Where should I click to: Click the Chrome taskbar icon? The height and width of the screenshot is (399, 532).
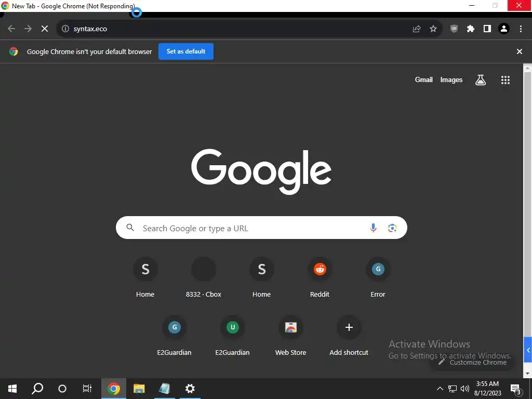pyautogui.click(x=114, y=389)
